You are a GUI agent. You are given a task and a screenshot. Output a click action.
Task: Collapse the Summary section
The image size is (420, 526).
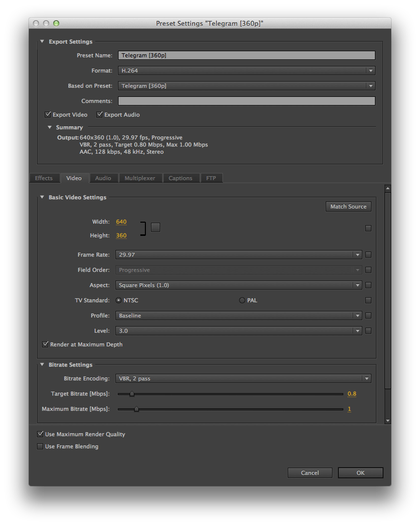(x=50, y=127)
